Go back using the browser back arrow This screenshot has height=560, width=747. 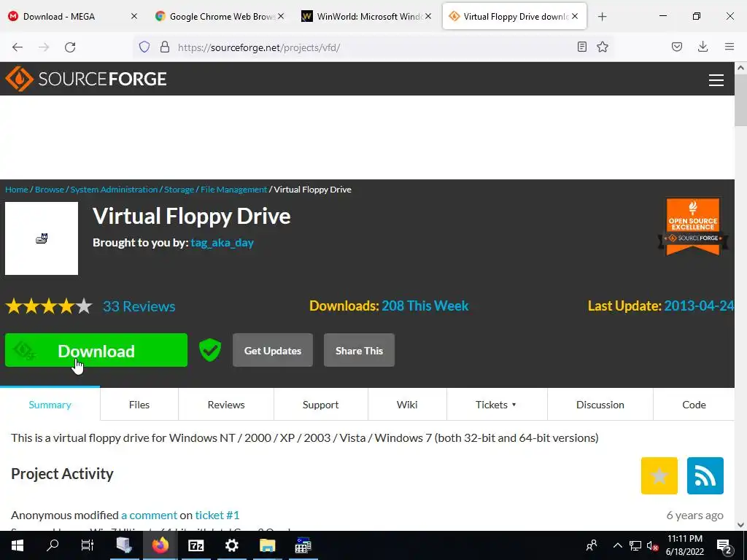18,47
